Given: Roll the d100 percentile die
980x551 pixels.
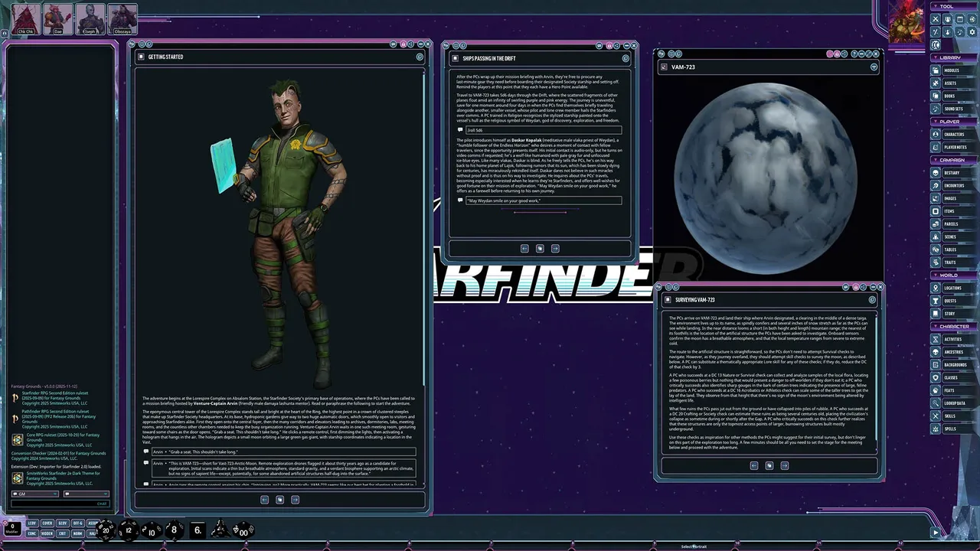Looking at the screenshot, I should point(243,530).
